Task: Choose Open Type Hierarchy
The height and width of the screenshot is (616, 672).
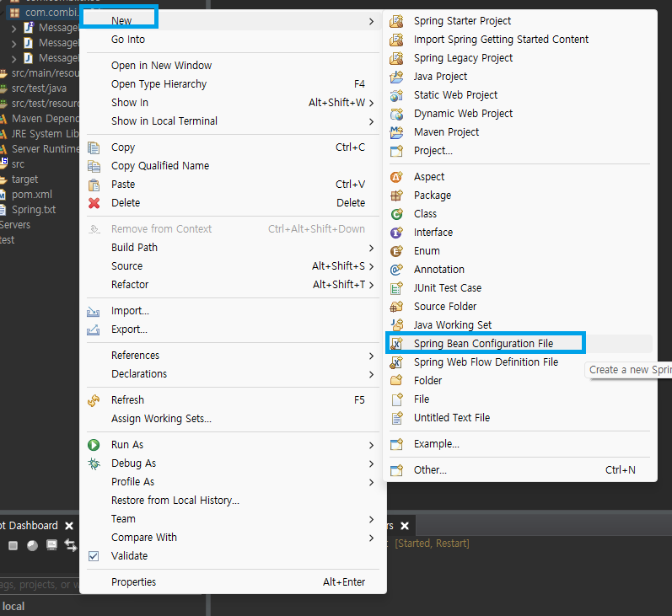Action: tap(234, 84)
